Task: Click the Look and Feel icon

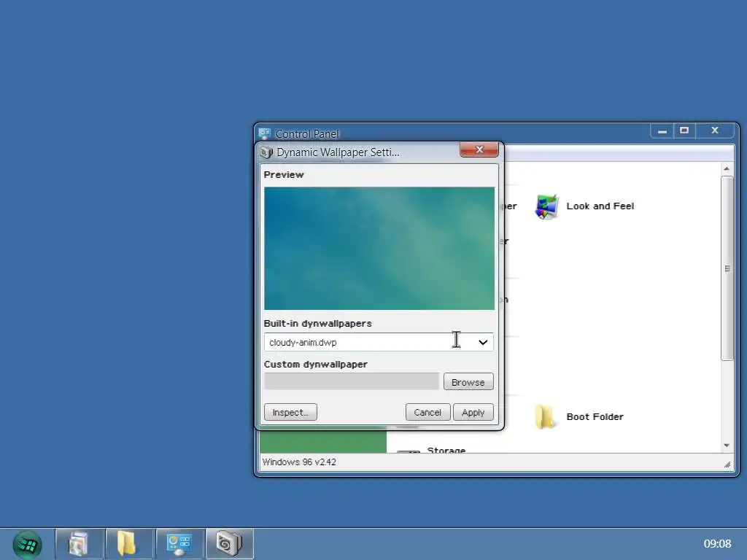Action: coord(546,206)
